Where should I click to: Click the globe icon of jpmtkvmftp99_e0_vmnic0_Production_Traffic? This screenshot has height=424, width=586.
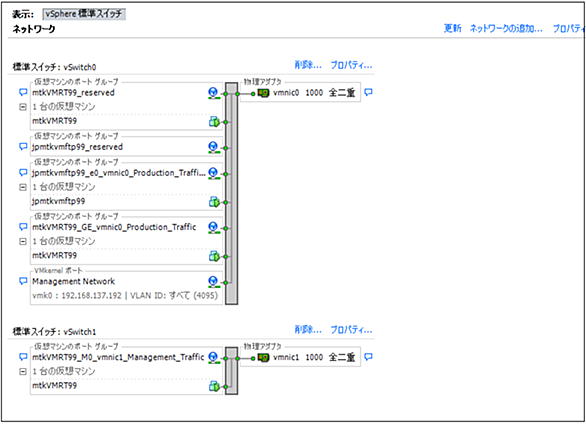[213, 173]
